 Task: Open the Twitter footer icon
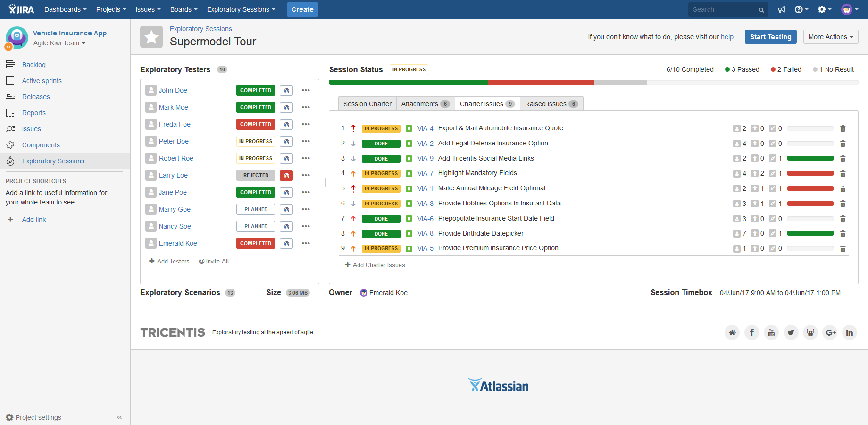point(791,332)
